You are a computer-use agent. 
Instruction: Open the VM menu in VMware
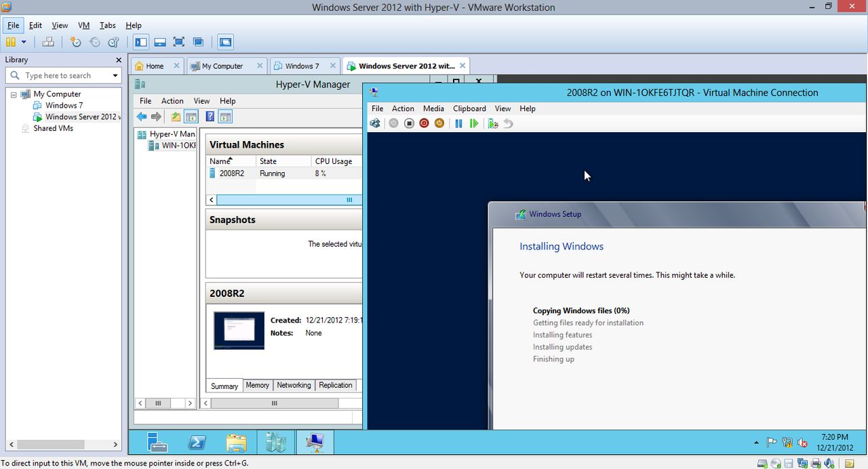tap(84, 25)
